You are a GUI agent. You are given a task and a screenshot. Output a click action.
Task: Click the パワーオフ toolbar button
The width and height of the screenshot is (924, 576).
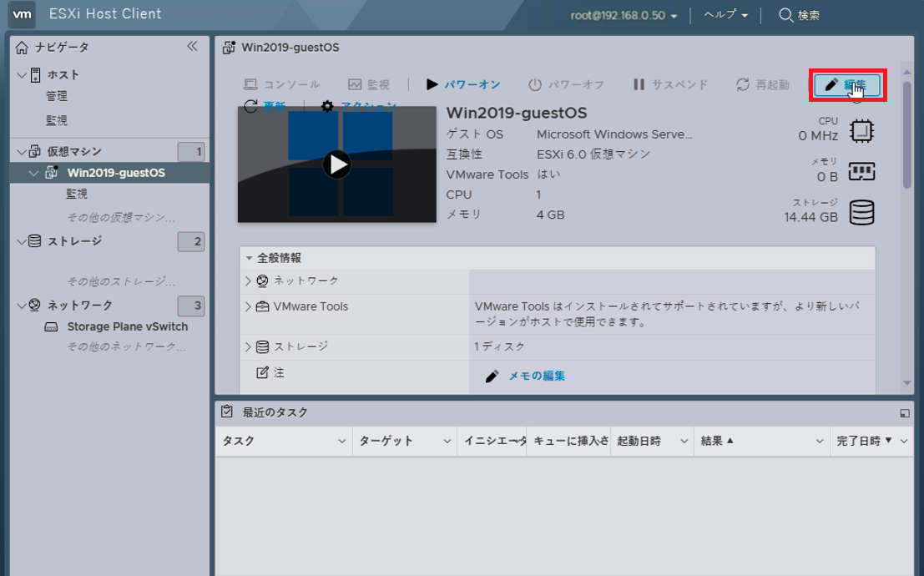566,84
